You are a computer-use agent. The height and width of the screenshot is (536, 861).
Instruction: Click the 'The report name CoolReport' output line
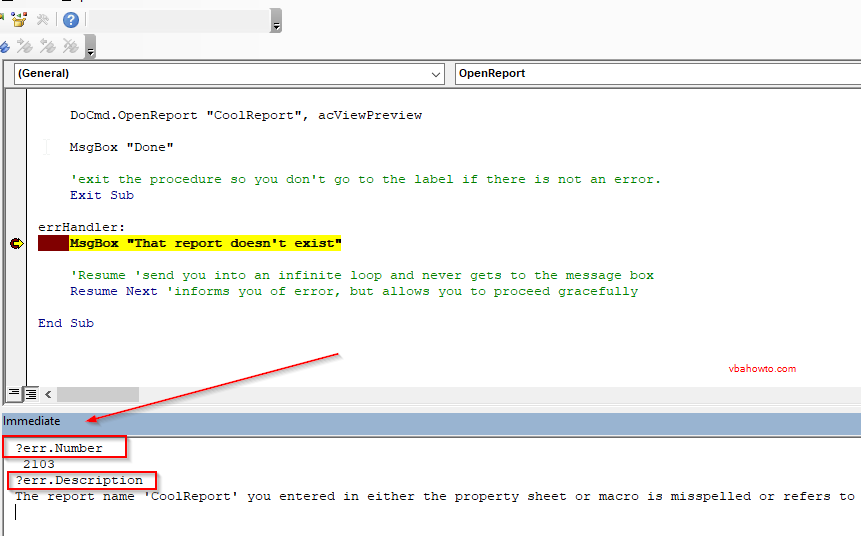tap(435, 496)
